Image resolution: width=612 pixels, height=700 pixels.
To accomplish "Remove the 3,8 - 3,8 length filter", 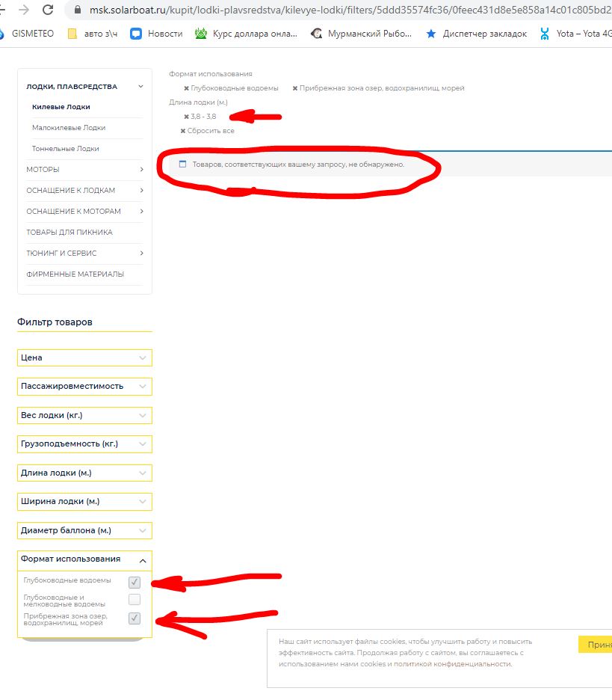I will pyautogui.click(x=186, y=117).
